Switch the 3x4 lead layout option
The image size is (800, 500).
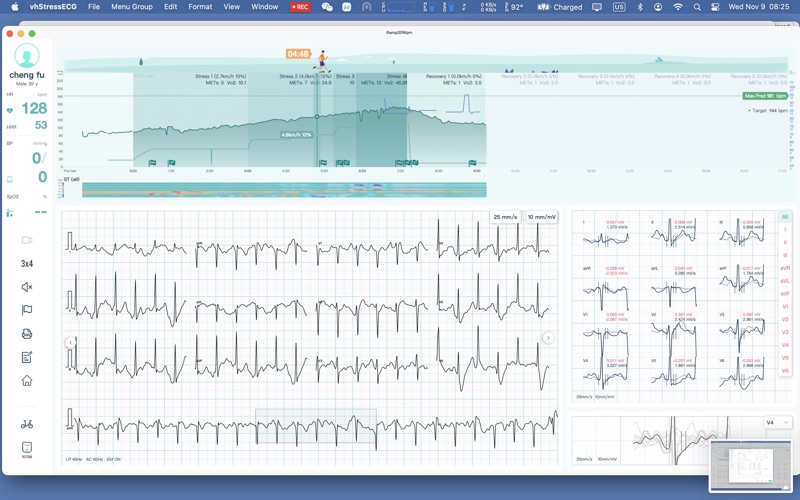27,264
